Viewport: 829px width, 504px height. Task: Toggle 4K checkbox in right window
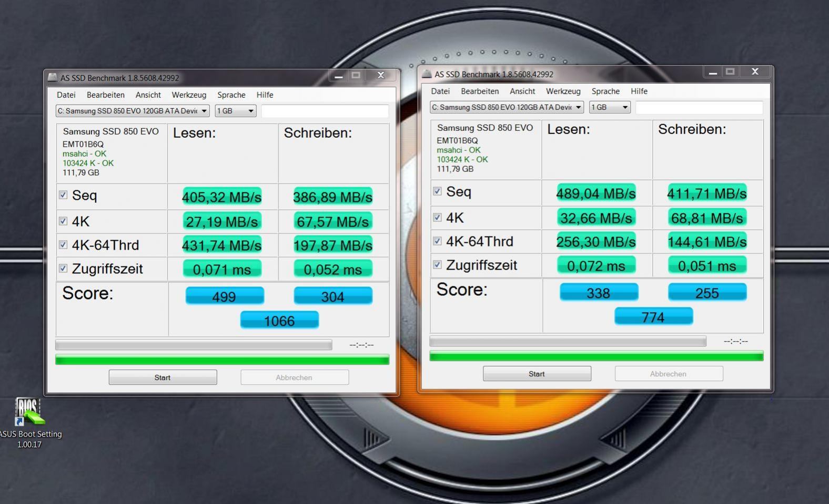[437, 217]
